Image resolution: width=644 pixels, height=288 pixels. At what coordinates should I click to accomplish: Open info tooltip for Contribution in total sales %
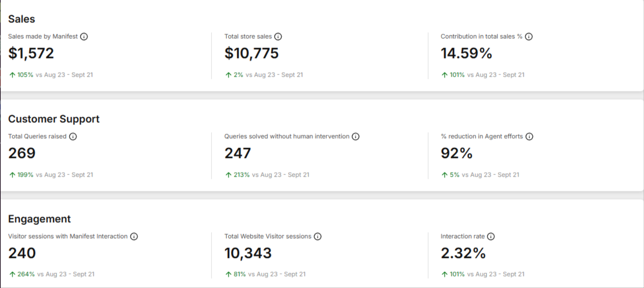pos(529,37)
